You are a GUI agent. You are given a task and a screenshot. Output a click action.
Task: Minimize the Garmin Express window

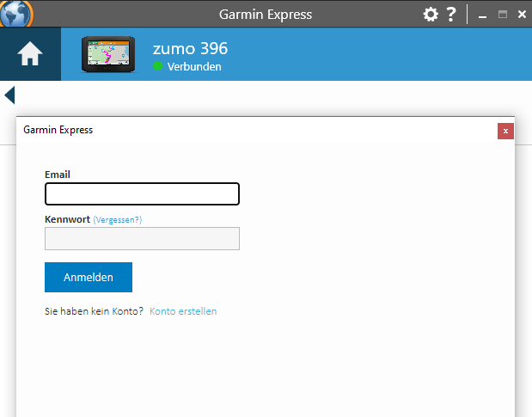(x=482, y=15)
